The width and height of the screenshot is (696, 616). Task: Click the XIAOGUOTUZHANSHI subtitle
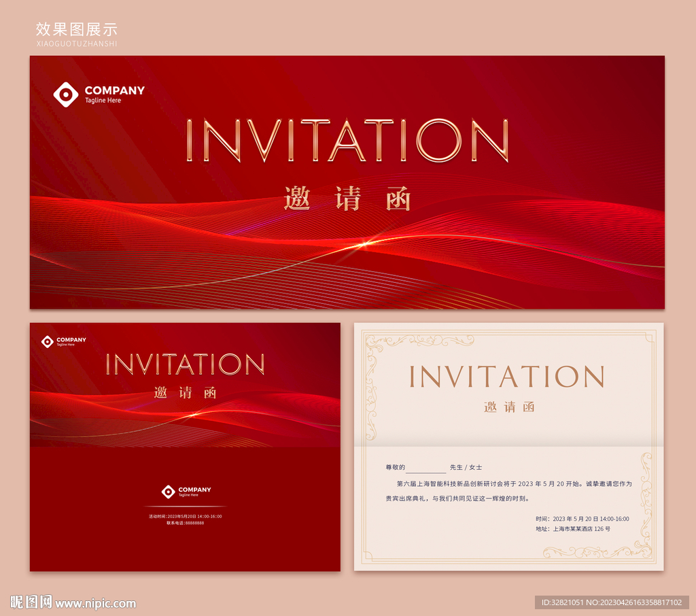(77, 44)
